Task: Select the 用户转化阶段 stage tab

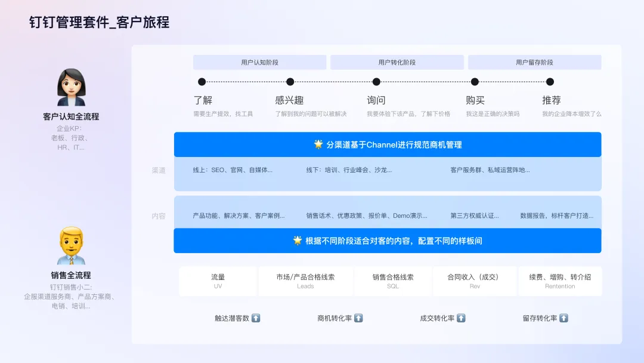Action: click(x=397, y=63)
